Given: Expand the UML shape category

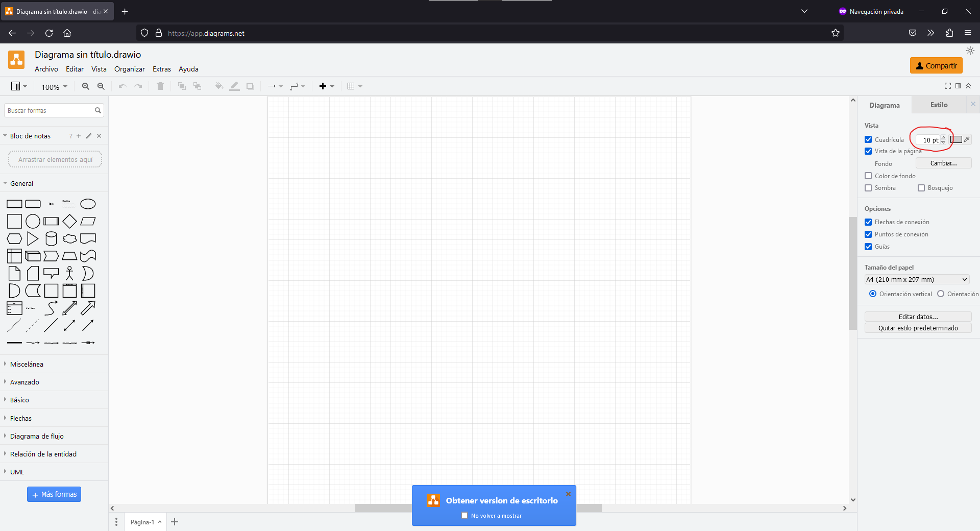Looking at the screenshot, I should [x=54, y=472].
